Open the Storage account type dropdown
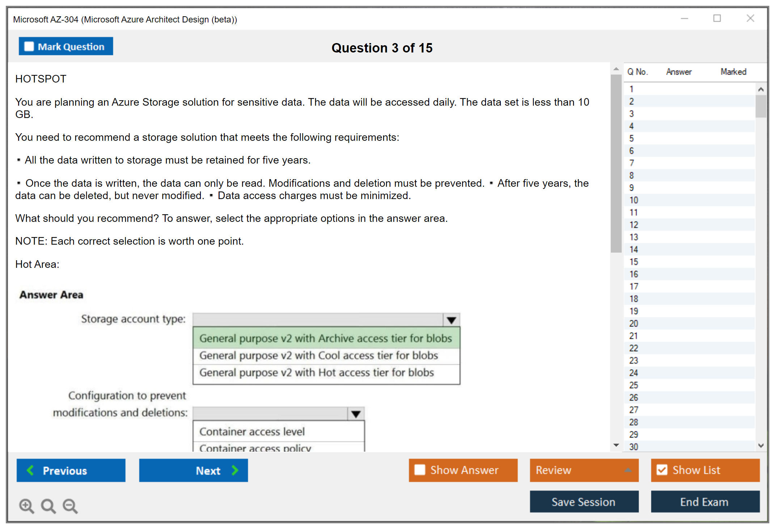778x532 pixels. point(451,320)
